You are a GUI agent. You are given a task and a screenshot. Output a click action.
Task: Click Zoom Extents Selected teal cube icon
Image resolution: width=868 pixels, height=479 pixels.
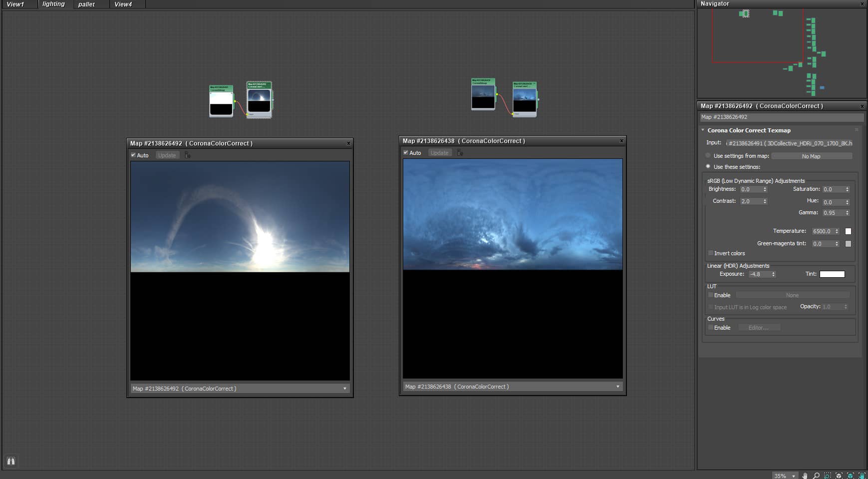point(851,476)
